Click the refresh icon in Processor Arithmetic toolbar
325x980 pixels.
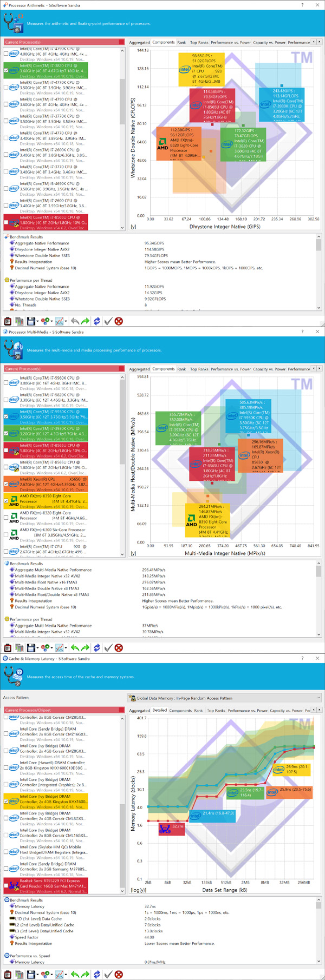coord(97,321)
